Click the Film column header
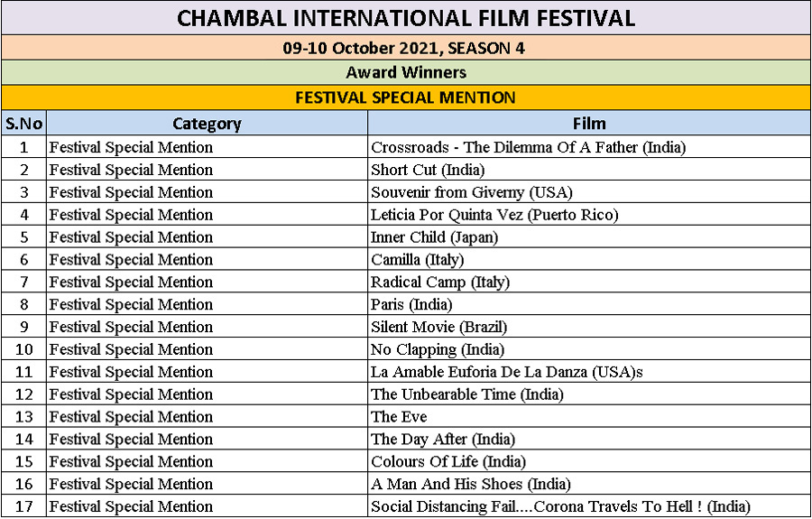Viewport: 812px width, 519px height. [589, 124]
